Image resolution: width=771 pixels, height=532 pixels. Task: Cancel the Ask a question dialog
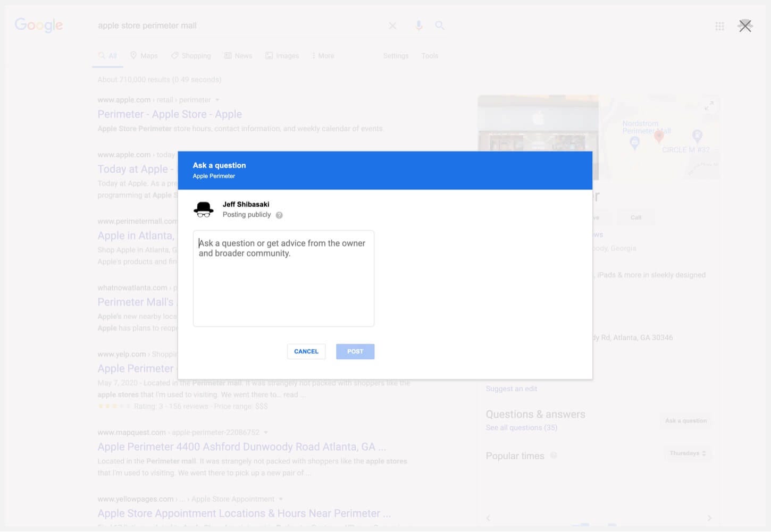tap(306, 351)
